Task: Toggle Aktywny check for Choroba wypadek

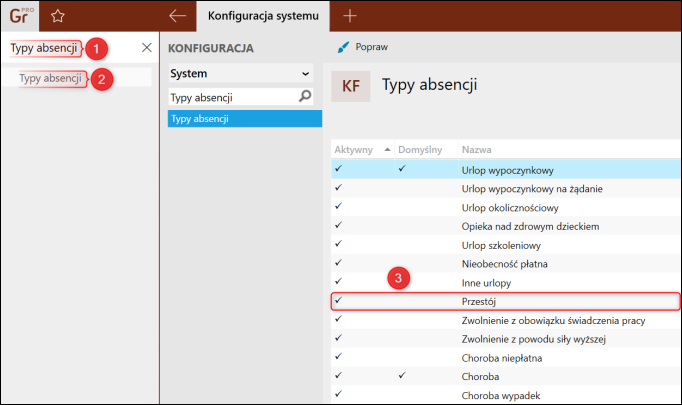Action: pyautogui.click(x=339, y=394)
